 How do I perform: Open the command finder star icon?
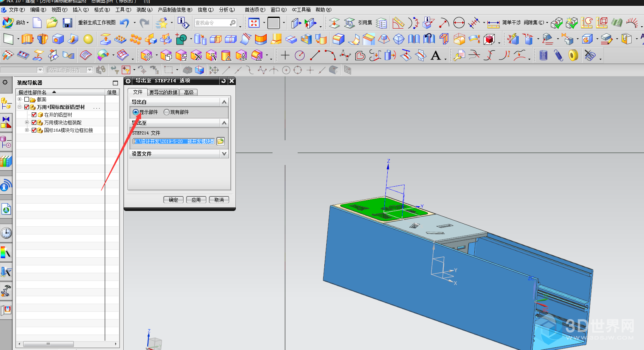pos(161,23)
